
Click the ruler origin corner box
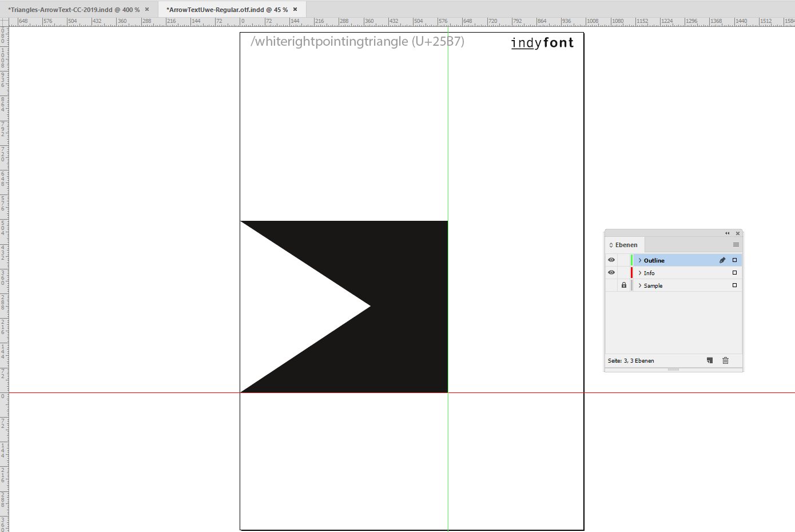click(x=4, y=22)
